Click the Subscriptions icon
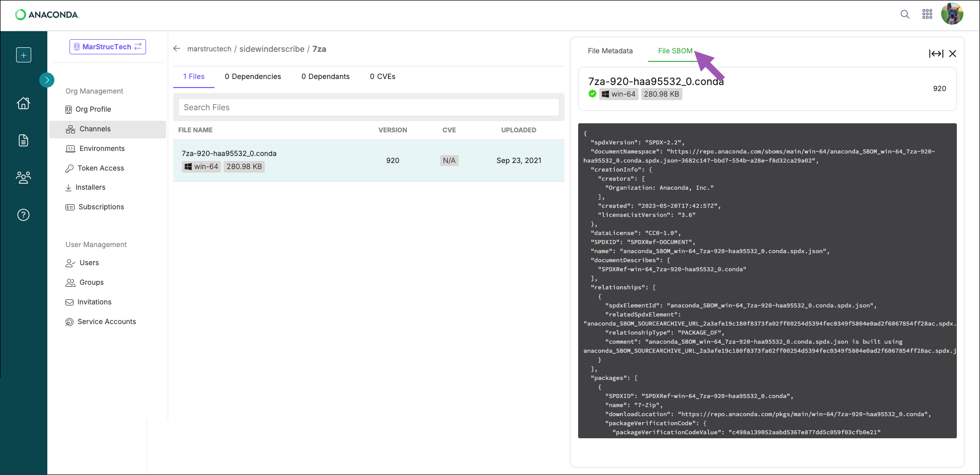The image size is (980, 475). point(70,207)
